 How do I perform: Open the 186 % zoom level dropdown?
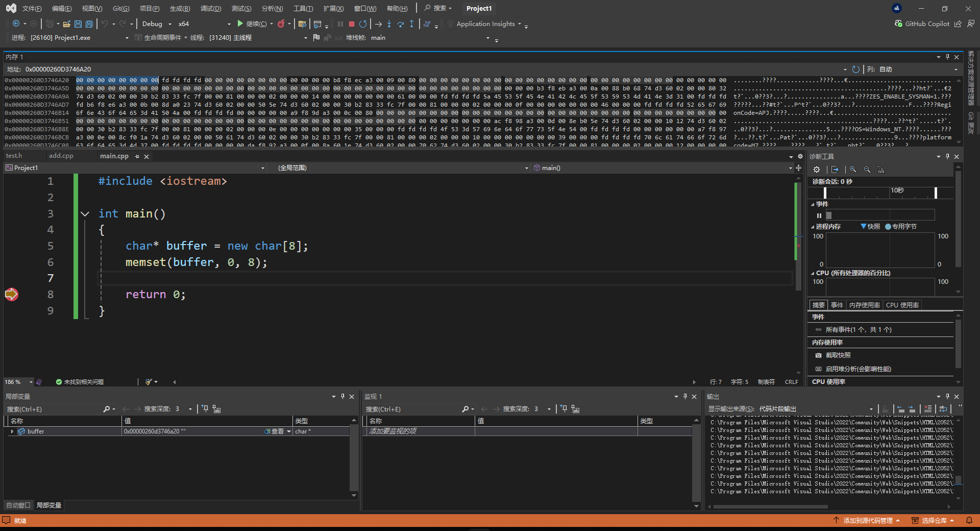coord(31,382)
